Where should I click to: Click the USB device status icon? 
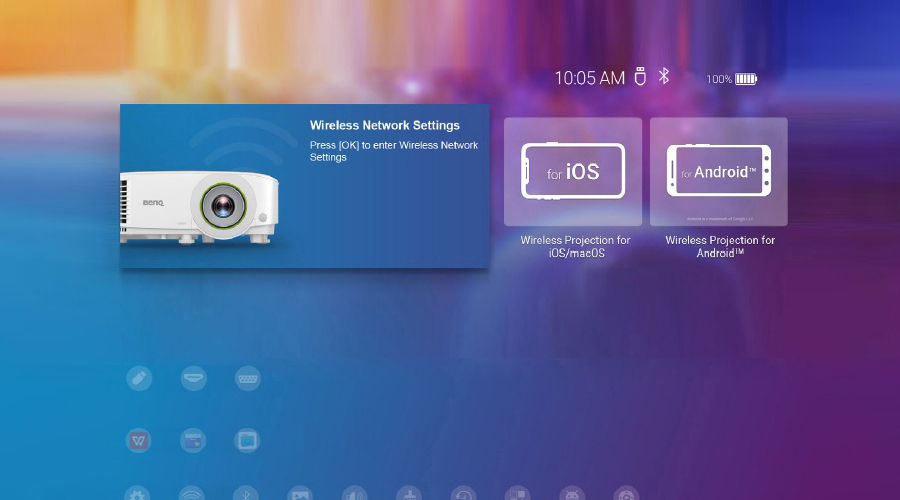tap(640, 76)
